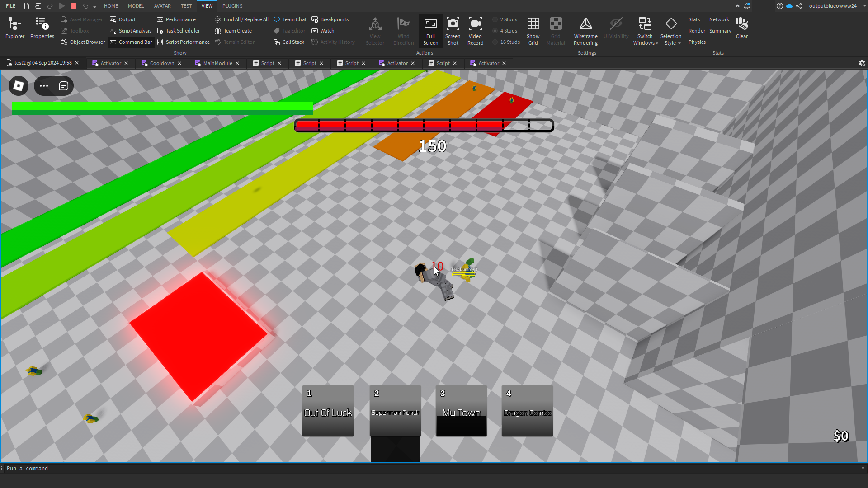Viewport: 868px width, 488px height.
Task: Select the 16 Studs grid option
Action: [509, 42]
